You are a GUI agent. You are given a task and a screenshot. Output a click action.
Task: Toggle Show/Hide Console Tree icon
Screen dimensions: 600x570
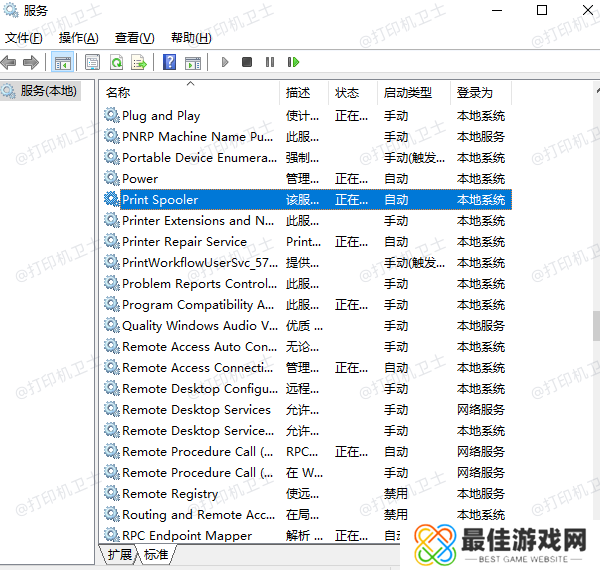click(x=63, y=62)
